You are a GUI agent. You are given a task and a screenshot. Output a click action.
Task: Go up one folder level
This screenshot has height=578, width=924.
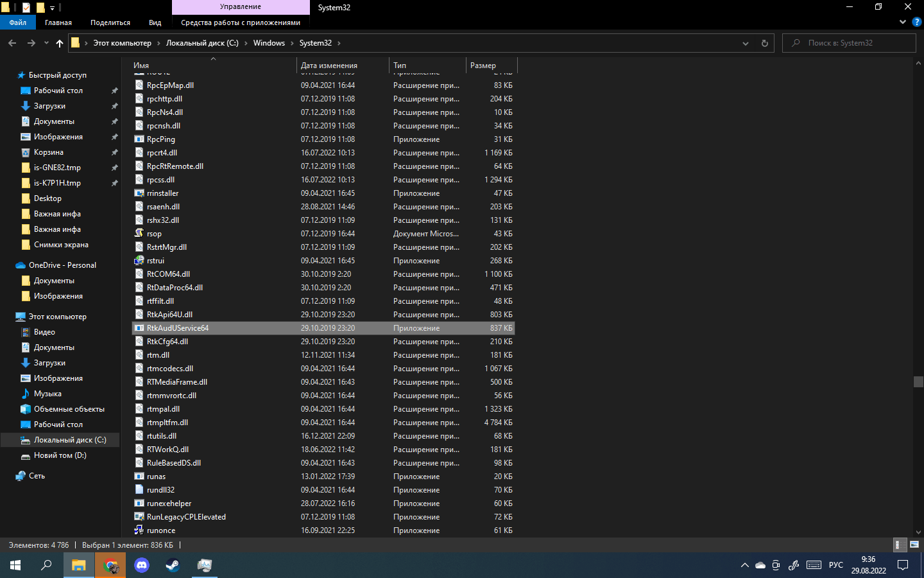click(x=60, y=43)
